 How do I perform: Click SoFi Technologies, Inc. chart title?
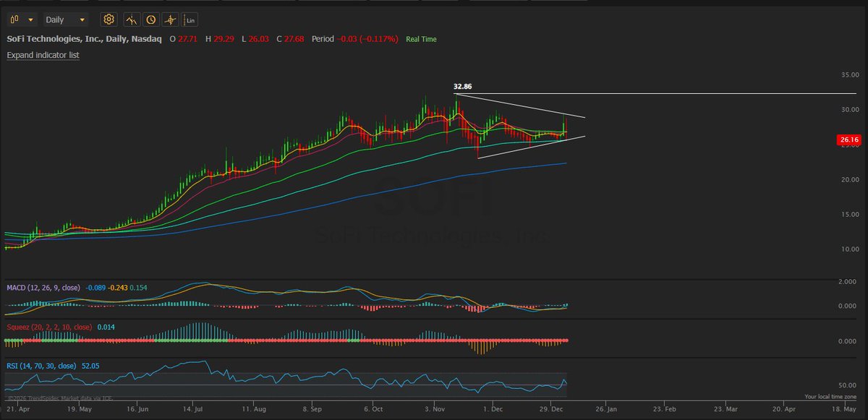tap(83, 39)
